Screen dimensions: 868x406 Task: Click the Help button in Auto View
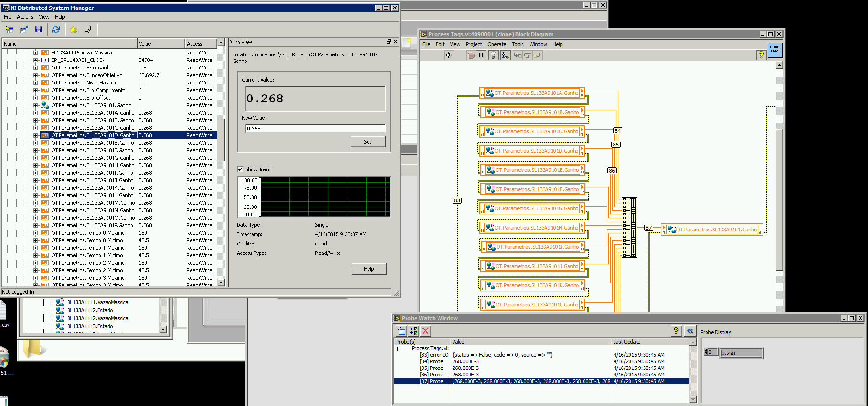pyautogui.click(x=369, y=269)
